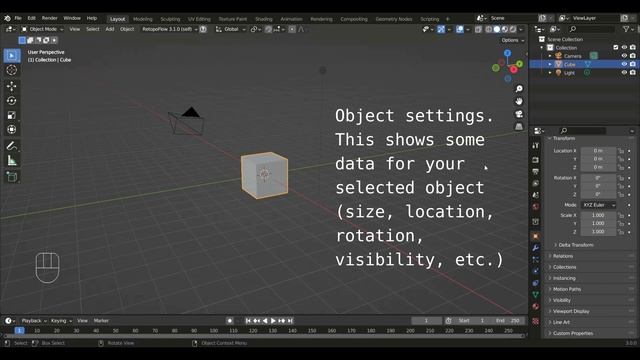
Task: Switch to the Modeling workspace tab
Action: coord(142,19)
